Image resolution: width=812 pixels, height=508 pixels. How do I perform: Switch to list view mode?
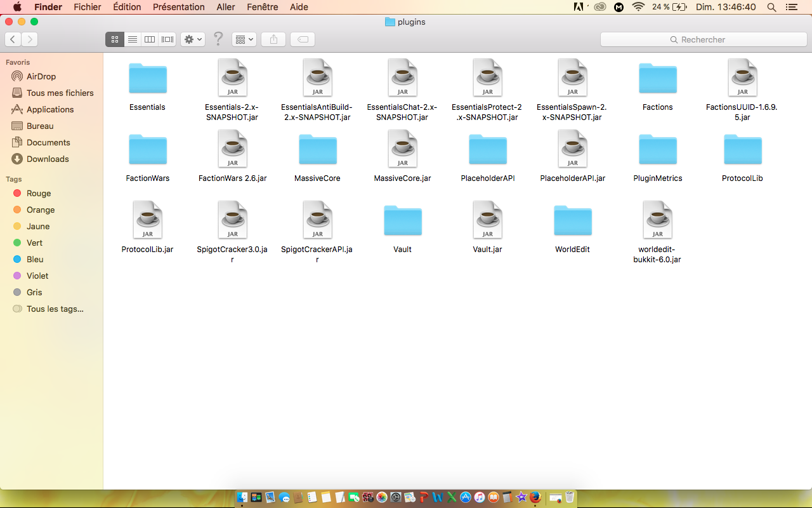[132, 39]
